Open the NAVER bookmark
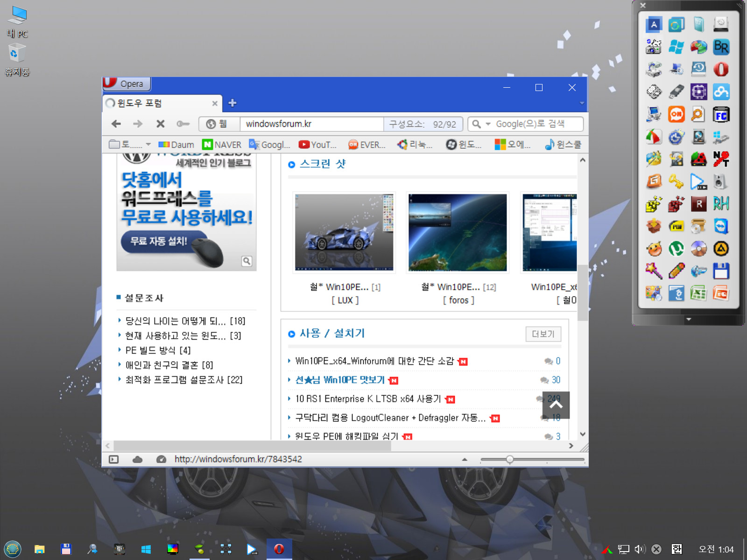 [x=222, y=145]
